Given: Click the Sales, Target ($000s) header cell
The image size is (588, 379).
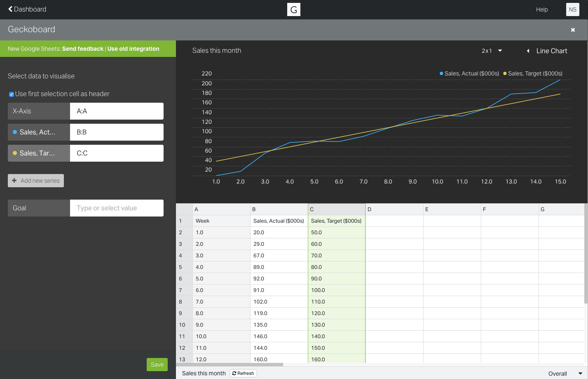Looking at the screenshot, I should (x=337, y=221).
